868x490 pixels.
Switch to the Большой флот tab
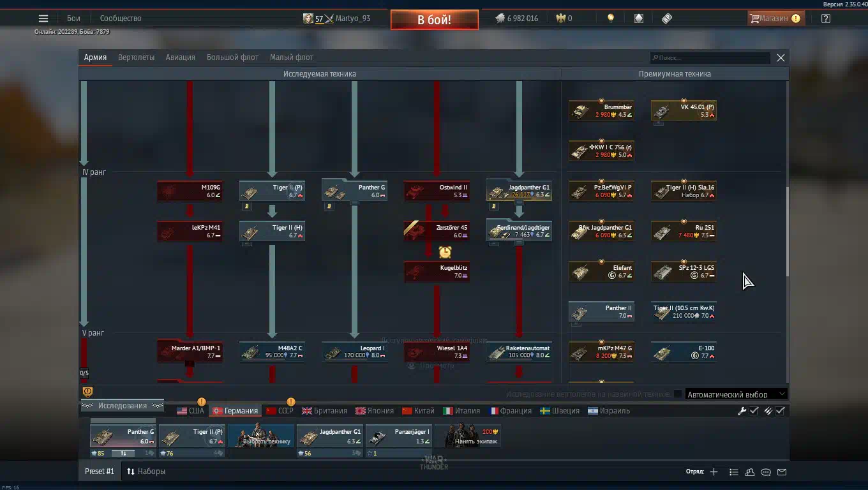pyautogui.click(x=232, y=57)
